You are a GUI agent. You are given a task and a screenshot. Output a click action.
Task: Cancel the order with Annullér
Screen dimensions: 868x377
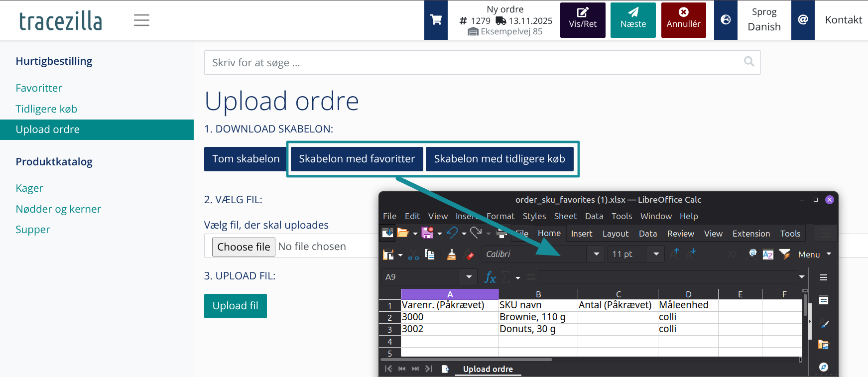coord(683,20)
